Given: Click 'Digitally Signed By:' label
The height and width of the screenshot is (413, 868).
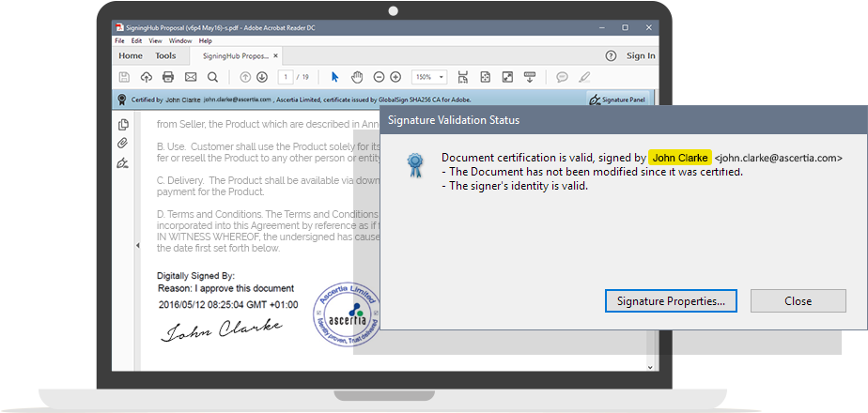Looking at the screenshot, I should (x=196, y=275).
